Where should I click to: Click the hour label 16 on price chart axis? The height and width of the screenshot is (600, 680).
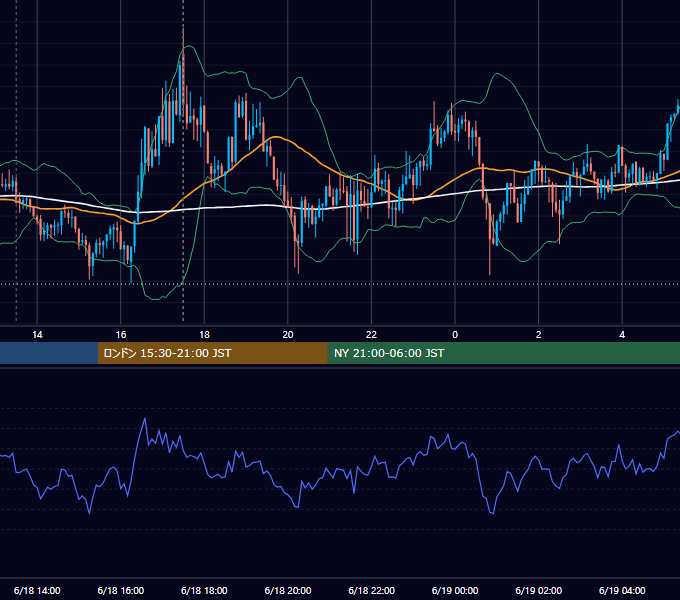(x=121, y=335)
